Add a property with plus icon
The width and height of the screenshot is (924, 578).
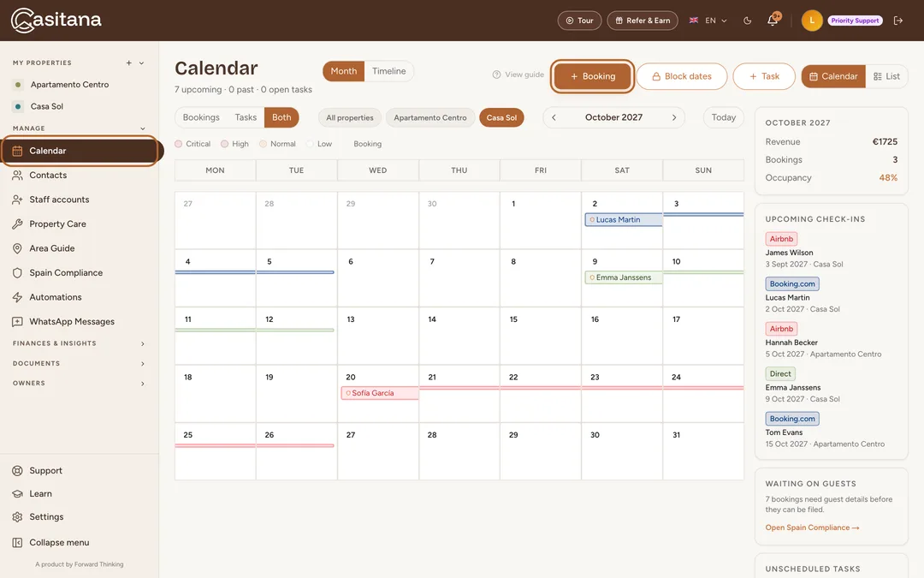click(x=128, y=63)
